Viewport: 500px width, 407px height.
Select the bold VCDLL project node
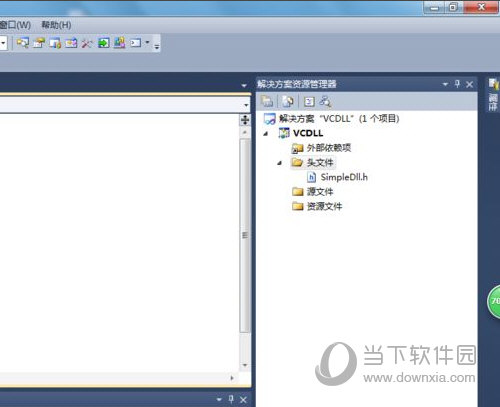308,133
